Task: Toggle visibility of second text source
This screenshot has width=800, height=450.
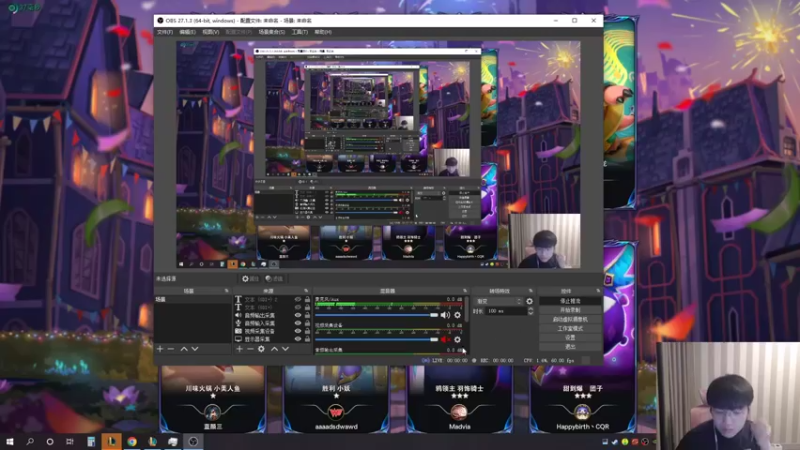Action: [x=298, y=308]
